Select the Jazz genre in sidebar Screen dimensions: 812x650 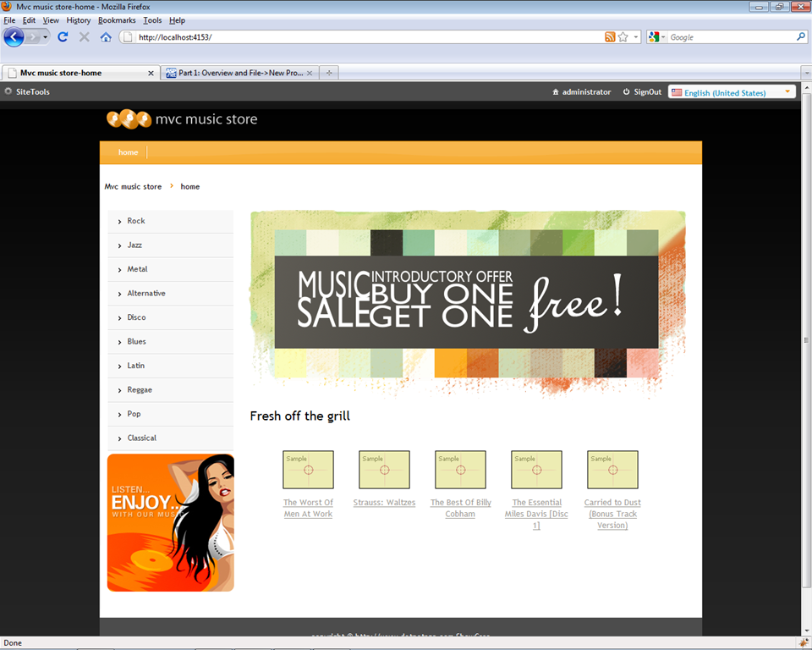pyautogui.click(x=134, y=245)
